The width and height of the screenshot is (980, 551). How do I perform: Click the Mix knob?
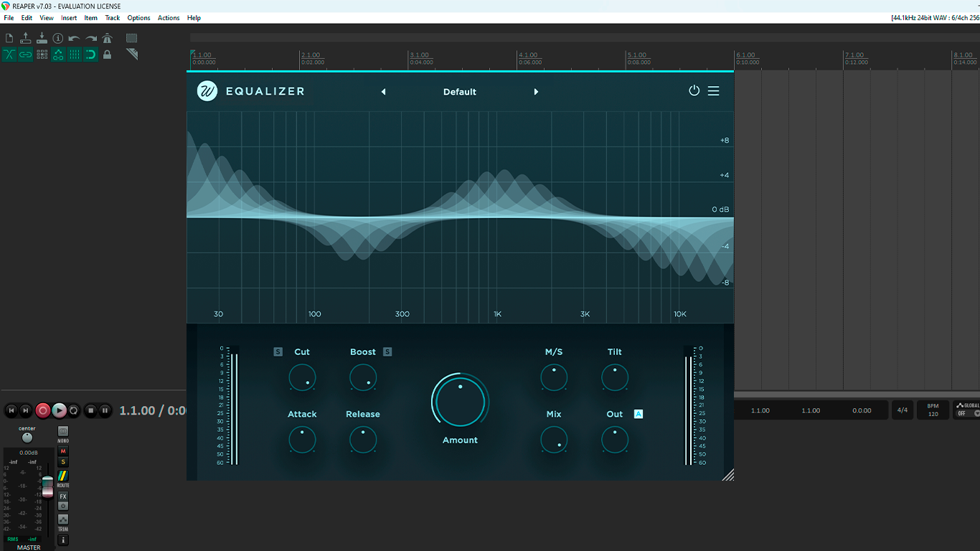click(554, 440)
